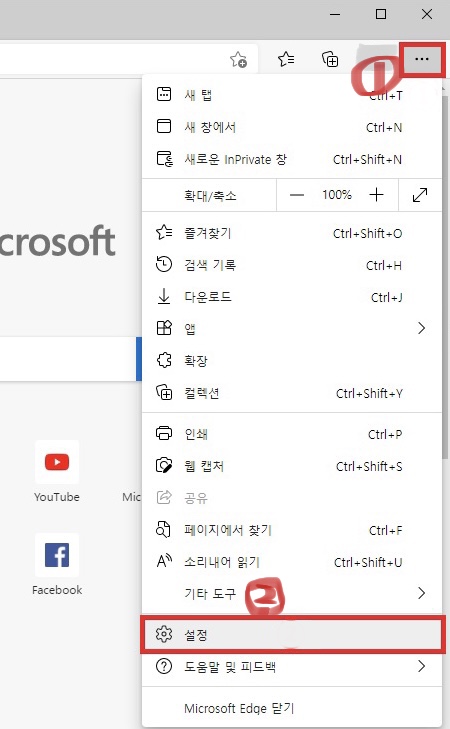This screenshot has height=729, width=450.
Task: Open the Collections toolbar icon
Action: tap(330, 59)
